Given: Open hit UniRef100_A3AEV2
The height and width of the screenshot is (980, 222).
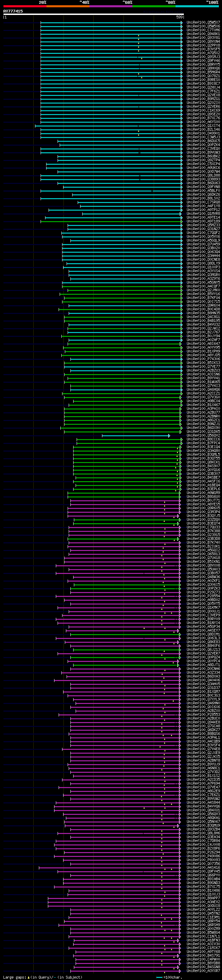Looking at the screenshot, I should click(203, 902).
